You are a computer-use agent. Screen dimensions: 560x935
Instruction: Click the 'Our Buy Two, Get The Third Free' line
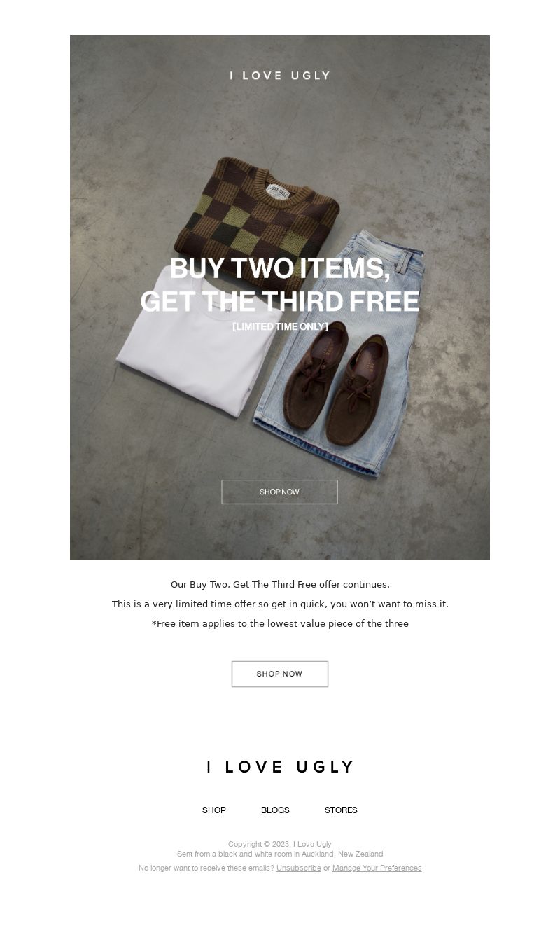pyautogui.click(x=280, y=585)
